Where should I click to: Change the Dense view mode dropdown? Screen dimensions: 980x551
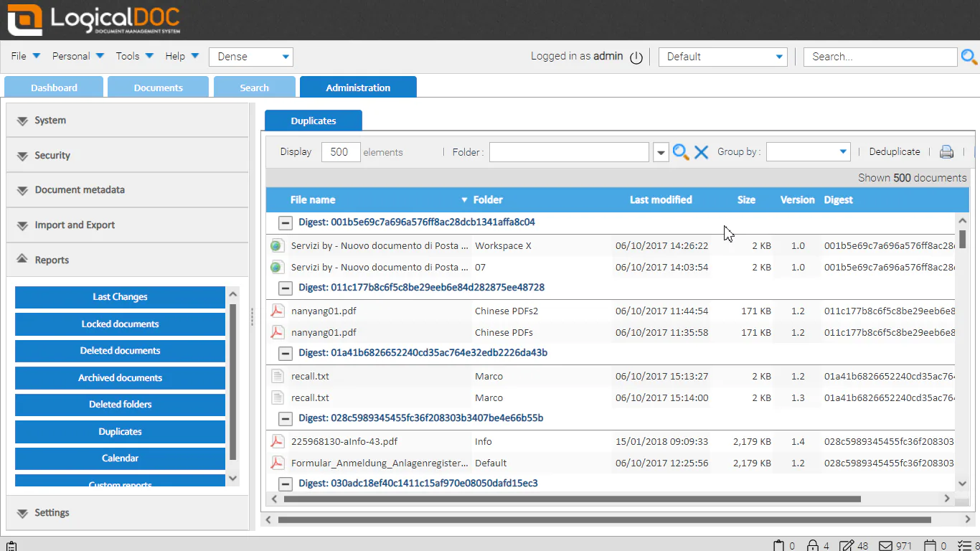point(250,57)
